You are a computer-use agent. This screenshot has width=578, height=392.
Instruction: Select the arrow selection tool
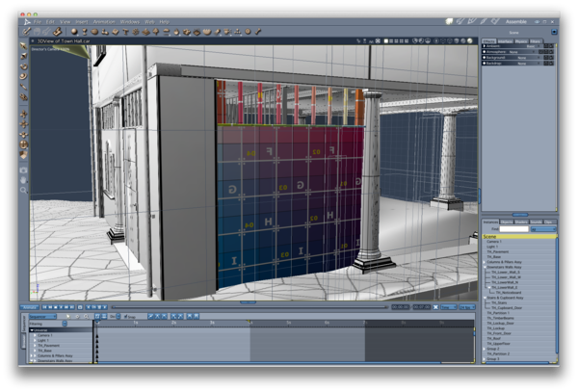tap(23, 45)
